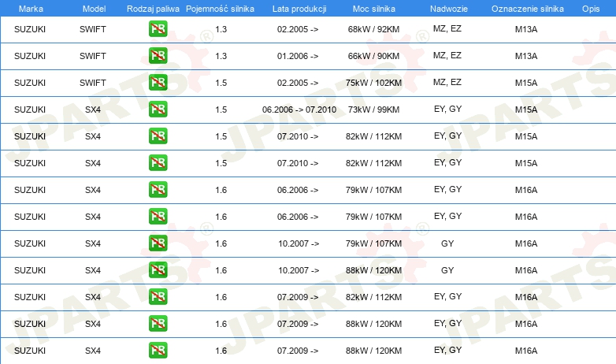This screenshot has height=364, width=616.
Task: Click the Moc silnika column header
Action: coord(374,9)
